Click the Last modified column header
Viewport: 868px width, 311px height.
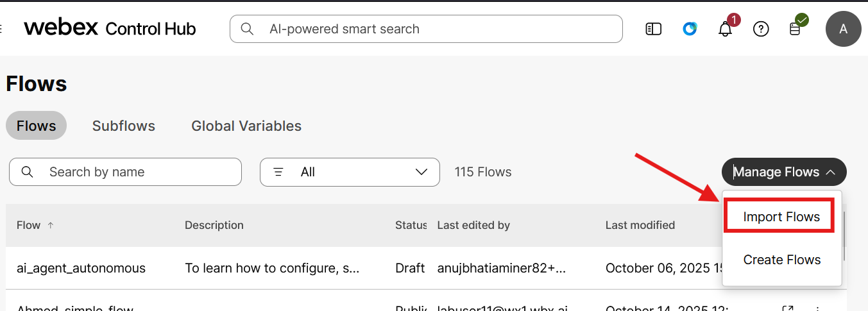[640, 225]
